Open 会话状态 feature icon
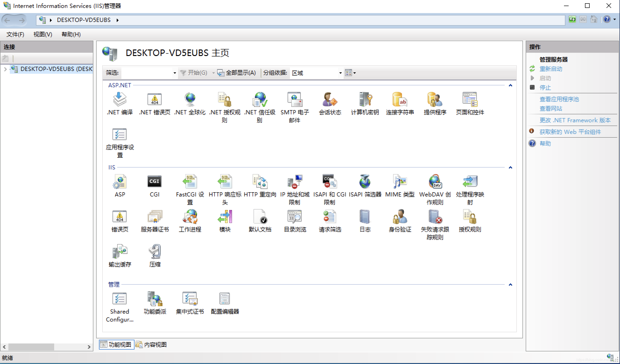Screen dimensions: 620x364 330,99
